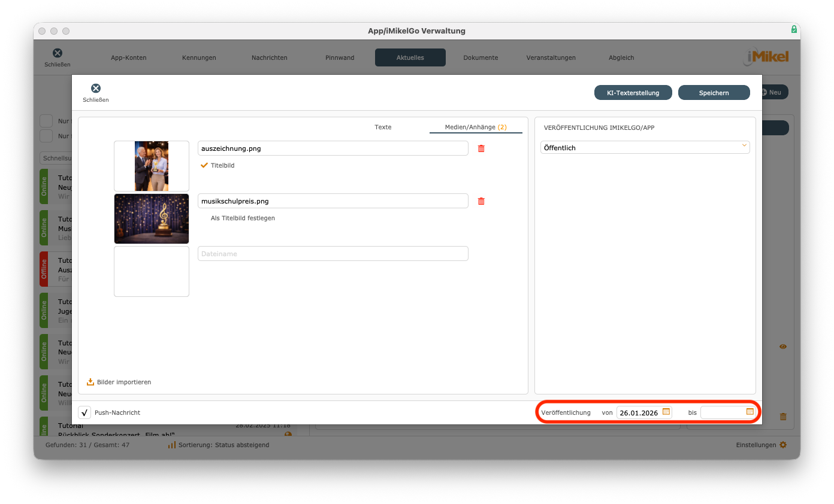Switch to the Texte tab
834x504 pixels.
[383, 127]
